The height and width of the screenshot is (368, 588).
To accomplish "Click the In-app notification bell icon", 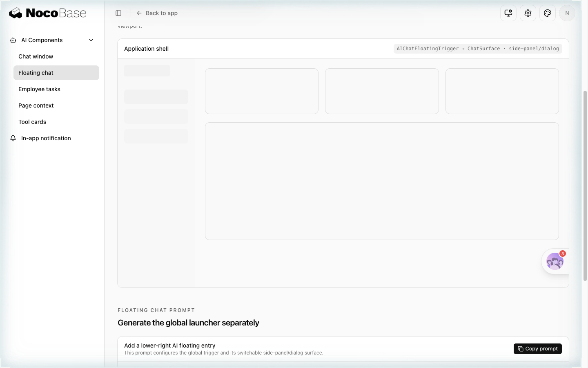I will 13,138.
